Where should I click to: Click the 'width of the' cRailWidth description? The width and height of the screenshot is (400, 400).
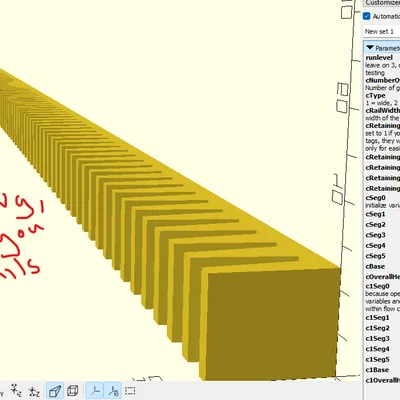click(x=382, y=118)
